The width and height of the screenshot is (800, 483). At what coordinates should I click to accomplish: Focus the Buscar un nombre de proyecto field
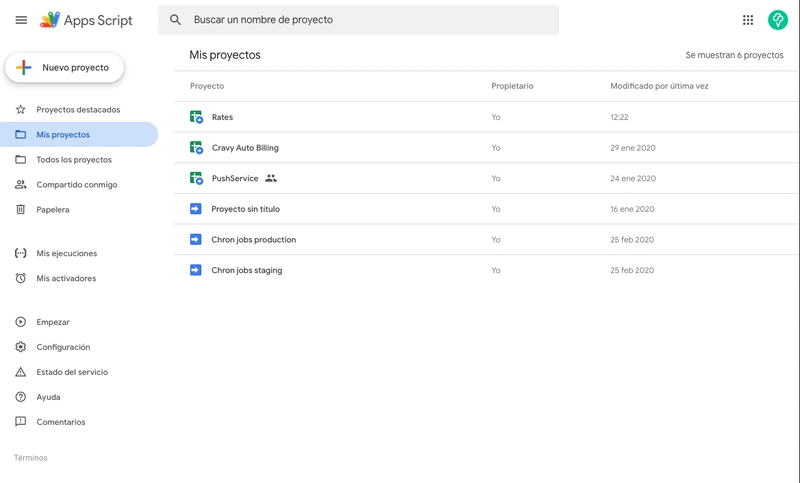[x=358, y=20]
